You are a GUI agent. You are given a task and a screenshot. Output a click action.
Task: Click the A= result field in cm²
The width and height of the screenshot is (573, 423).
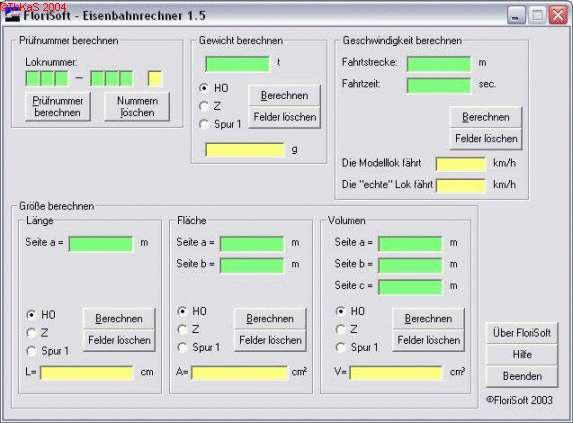[x=239, y=373]
